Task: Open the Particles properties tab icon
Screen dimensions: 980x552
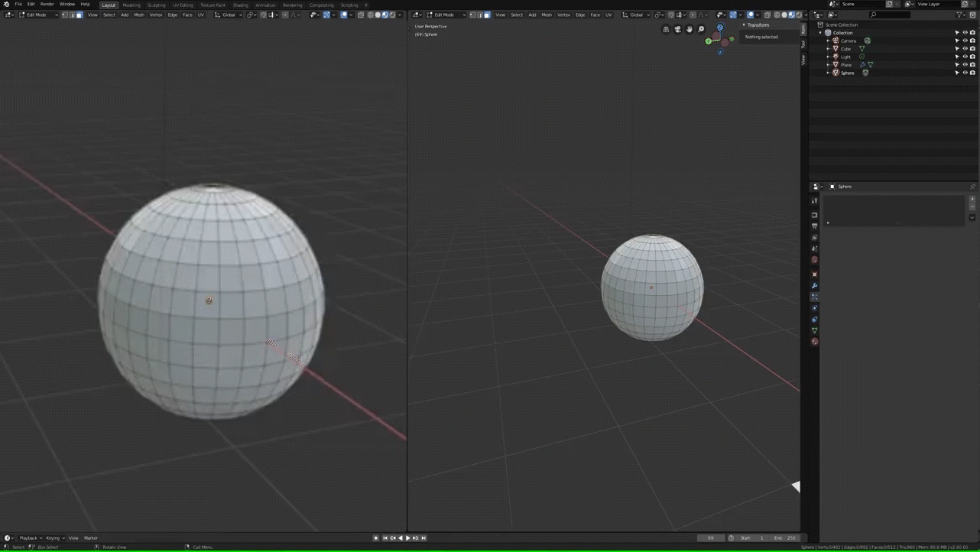Action: [x=814, y=297]
